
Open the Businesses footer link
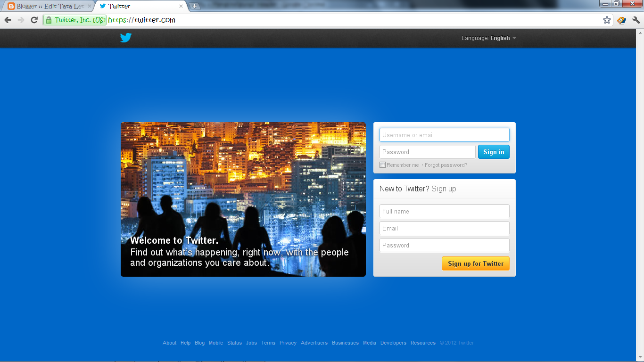(x=346, y=343)
